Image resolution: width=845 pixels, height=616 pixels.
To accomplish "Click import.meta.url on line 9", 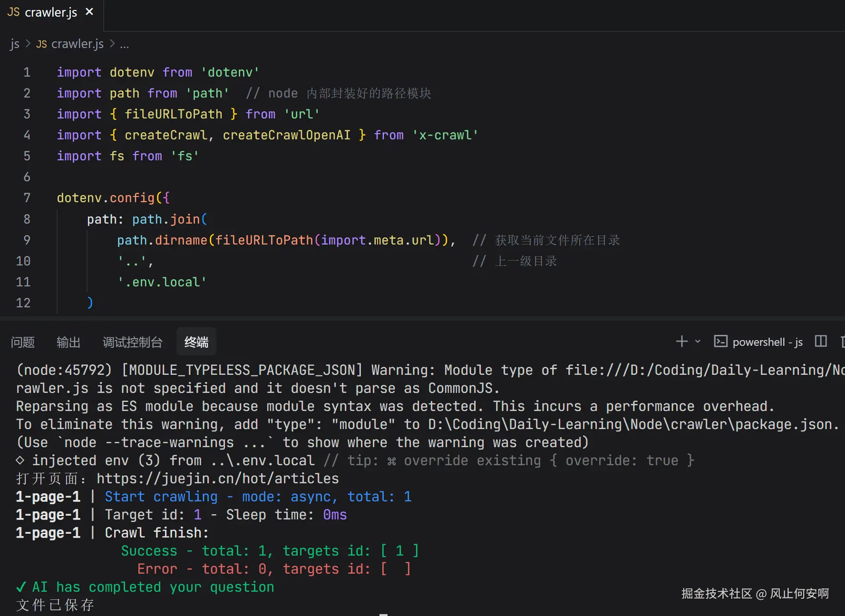I will pyautogui.click(x=378, y=240).
